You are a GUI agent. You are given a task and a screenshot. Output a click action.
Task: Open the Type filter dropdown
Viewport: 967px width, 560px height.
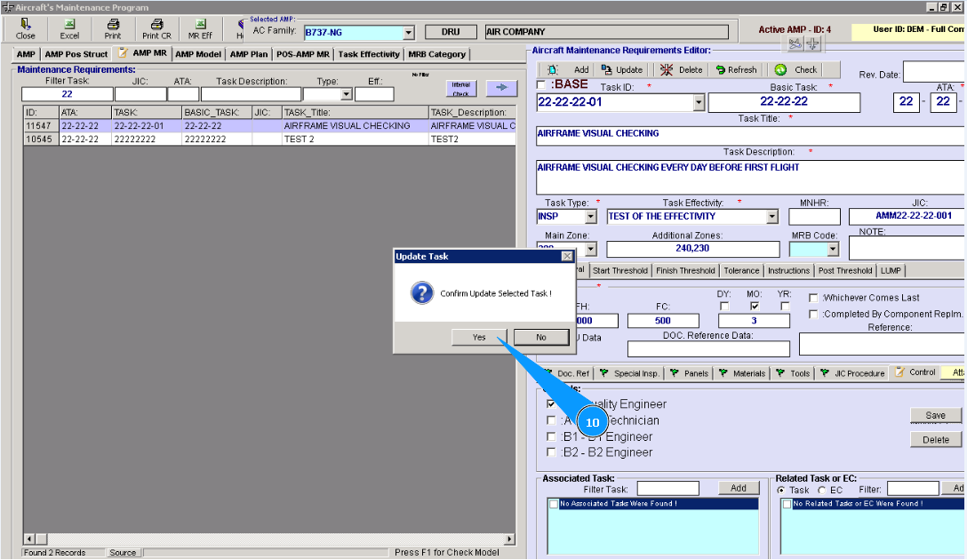coord(346,94)
